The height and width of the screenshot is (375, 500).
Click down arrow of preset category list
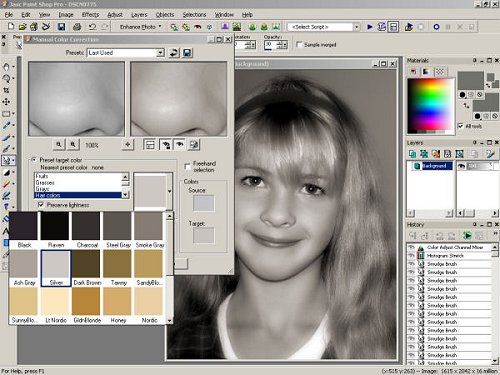(125, 195)
